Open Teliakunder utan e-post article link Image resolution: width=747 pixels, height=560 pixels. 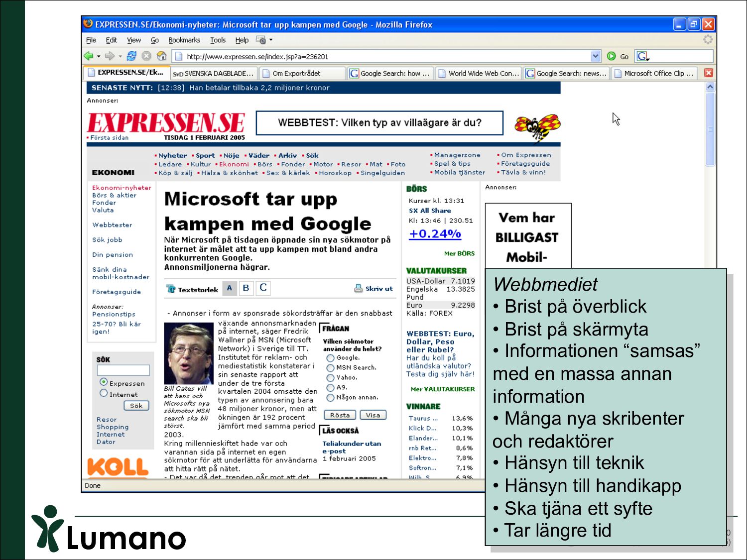[352, 447]
